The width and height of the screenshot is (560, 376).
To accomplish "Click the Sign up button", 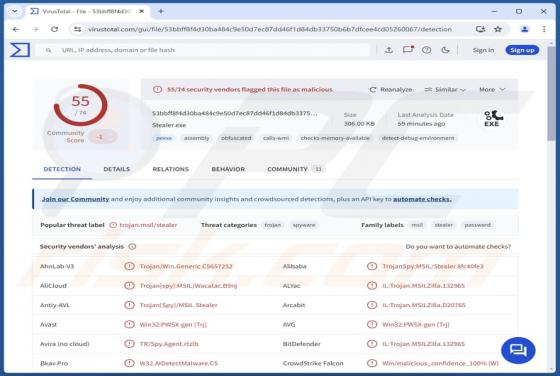I will coord(522,50).
